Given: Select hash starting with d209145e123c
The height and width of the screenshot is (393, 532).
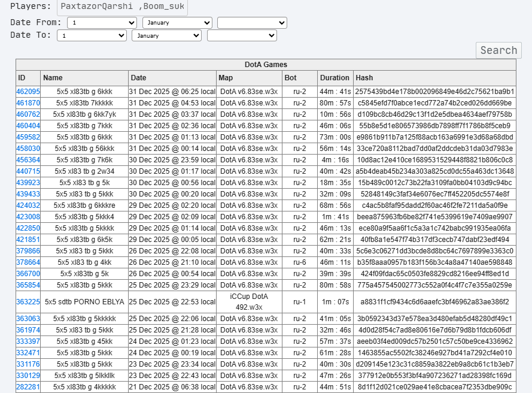Looking at the screenshot, I should coord(434,364).
